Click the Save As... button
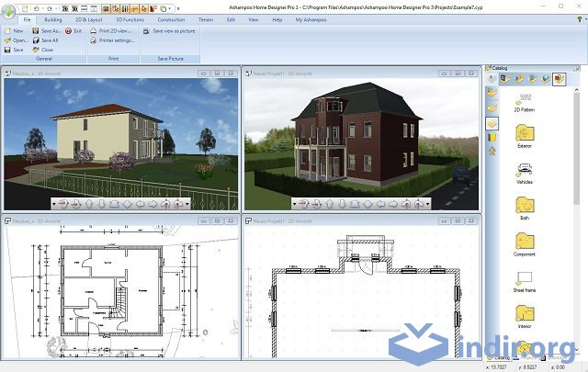This screenshot has height=372, width=588. pyautogui.click(x=46, y=30)
